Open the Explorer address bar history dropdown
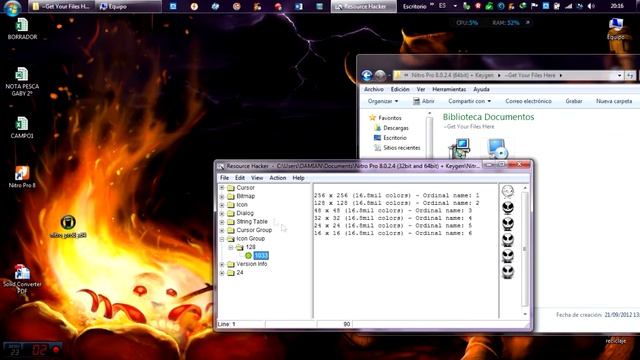The height and width of the screenshot is (360, 640). tap(619, 76)
